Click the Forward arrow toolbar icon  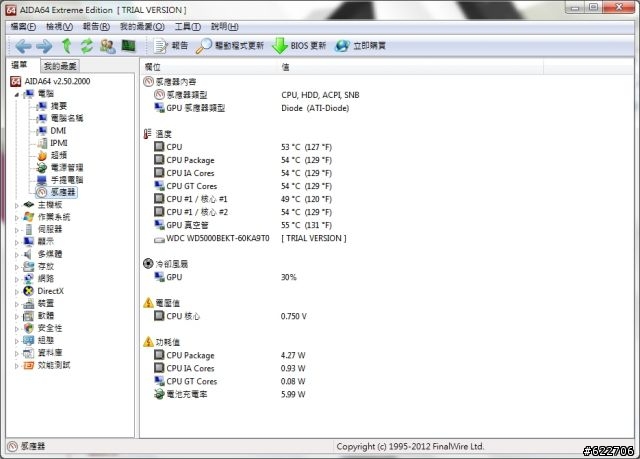tap(44, 46)
